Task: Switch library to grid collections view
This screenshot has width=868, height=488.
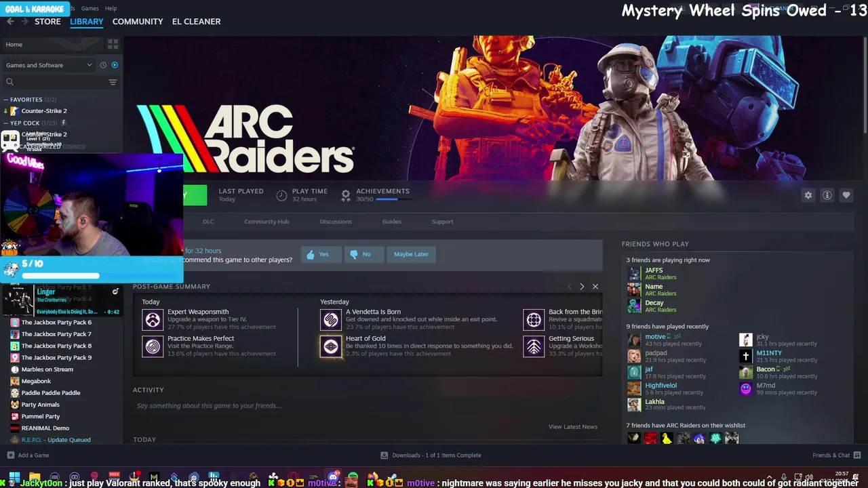Action: 113,44
